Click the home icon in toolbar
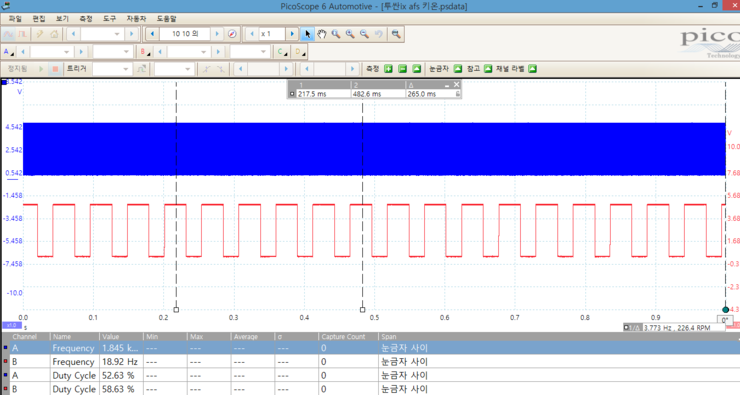Image resolution: width=740 pixels, height=395 pixels. coord(54,34)
